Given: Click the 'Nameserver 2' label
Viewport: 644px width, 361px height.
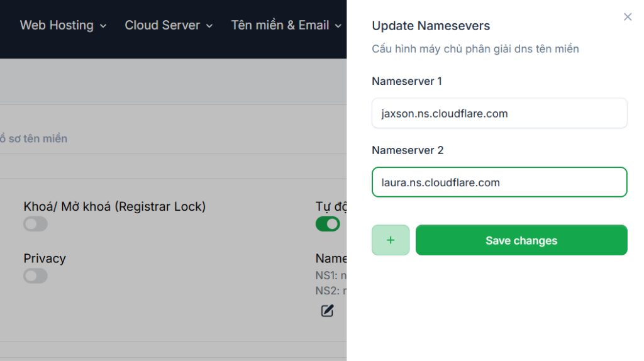Looking at the screenshot, I should [408, 150].
